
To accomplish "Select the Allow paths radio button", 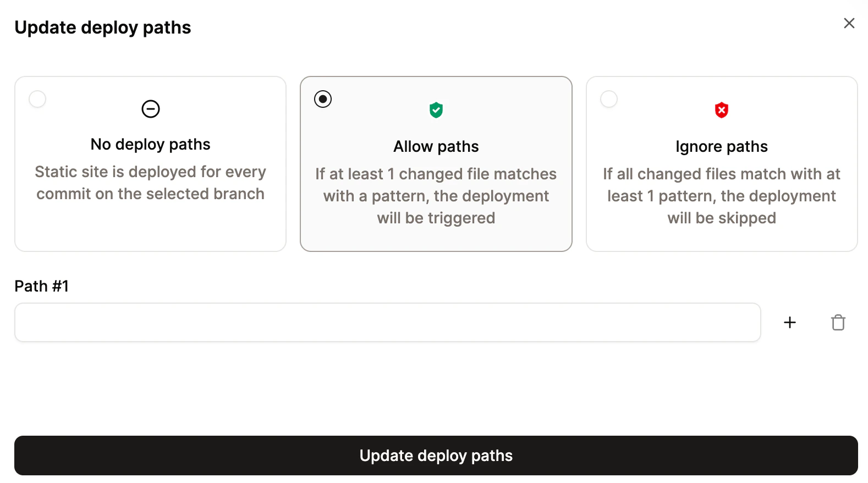I will pos(322,99).
